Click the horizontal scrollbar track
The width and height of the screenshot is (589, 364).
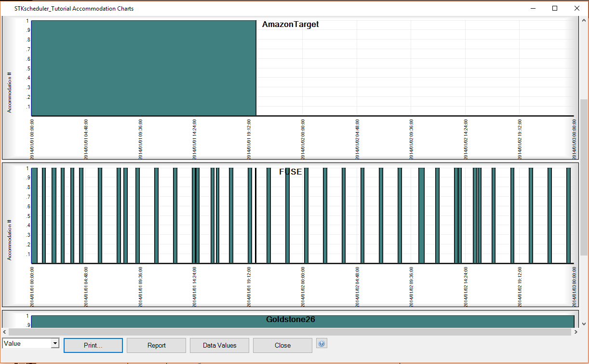click(x=289, y=332)
